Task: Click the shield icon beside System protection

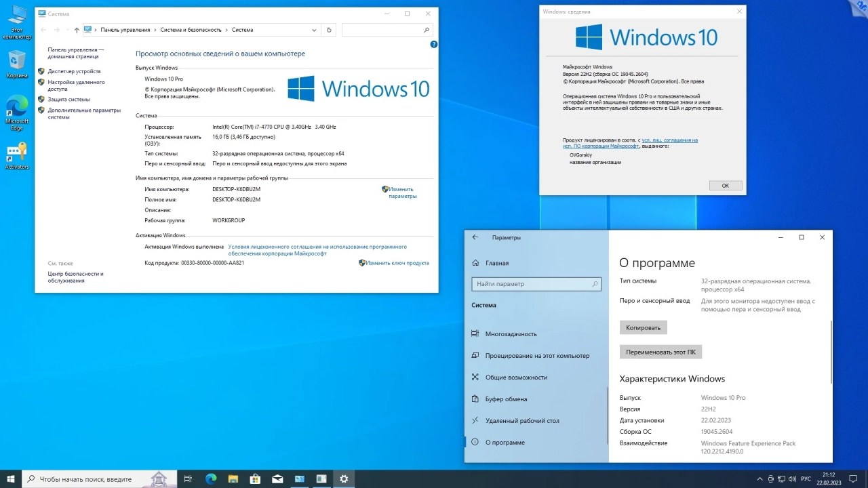Action: click(41, 99)
